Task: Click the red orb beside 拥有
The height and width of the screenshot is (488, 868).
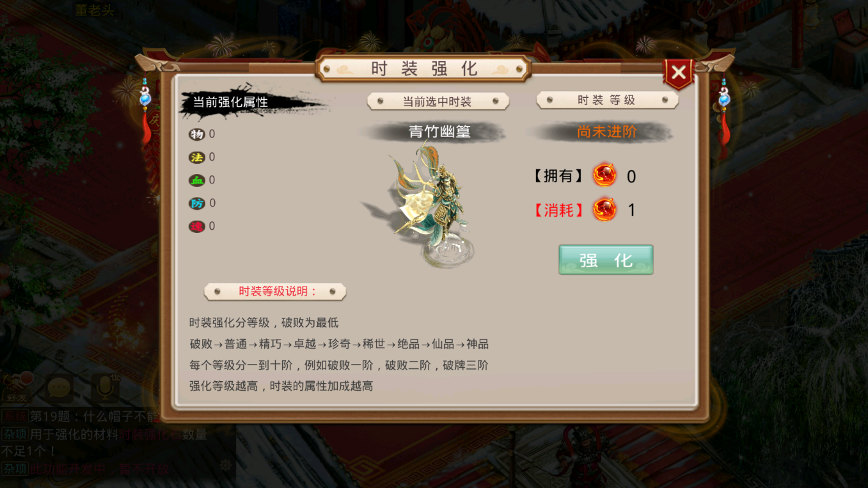Action: [x=604, y=175]
